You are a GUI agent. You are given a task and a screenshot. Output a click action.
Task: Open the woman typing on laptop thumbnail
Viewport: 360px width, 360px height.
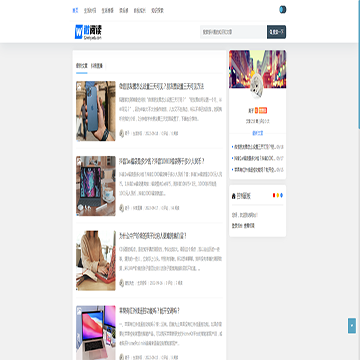tap(96, 261)
